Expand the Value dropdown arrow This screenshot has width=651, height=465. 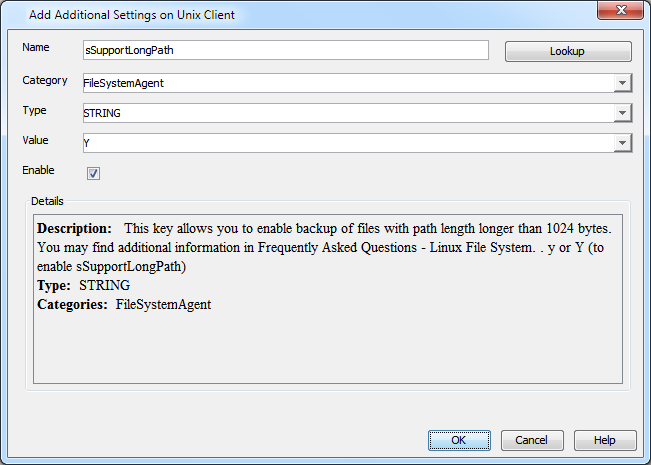coord(622,144)
